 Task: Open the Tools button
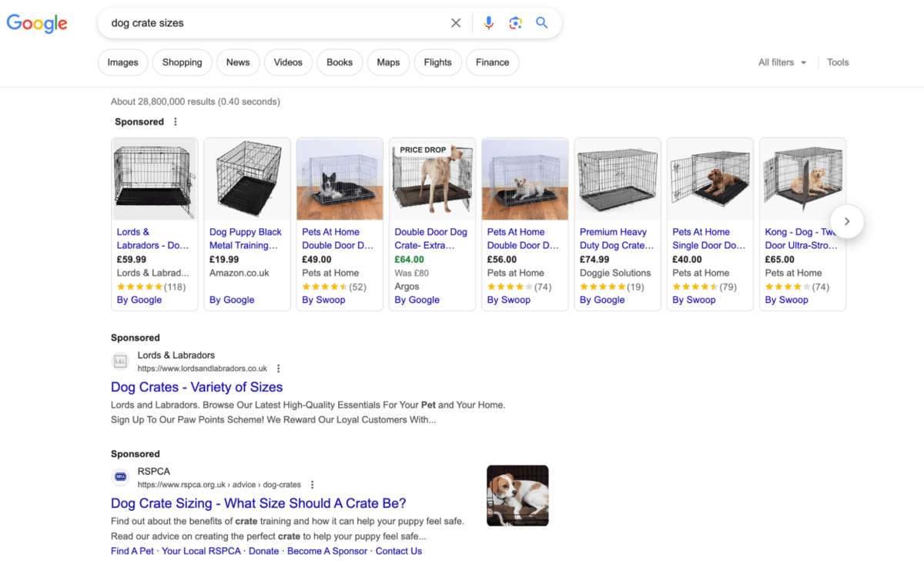pos(838,62)
